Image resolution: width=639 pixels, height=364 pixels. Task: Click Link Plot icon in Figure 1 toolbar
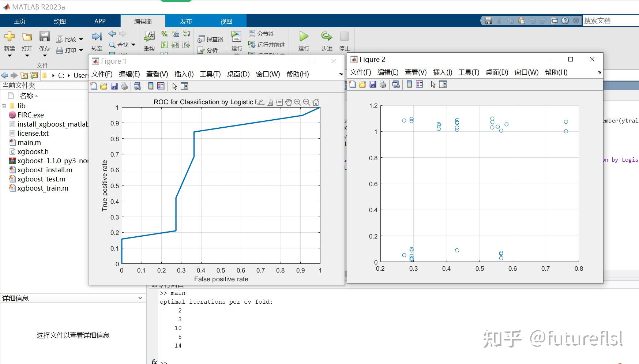pos(137,86)
